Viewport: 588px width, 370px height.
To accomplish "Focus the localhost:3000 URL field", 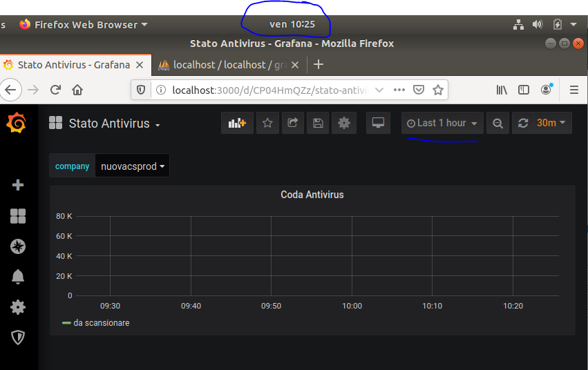I will tap(270, 90).
